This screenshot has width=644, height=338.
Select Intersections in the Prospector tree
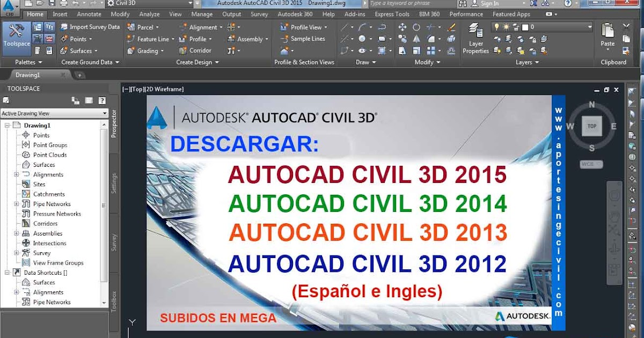[x=49, y=243]
